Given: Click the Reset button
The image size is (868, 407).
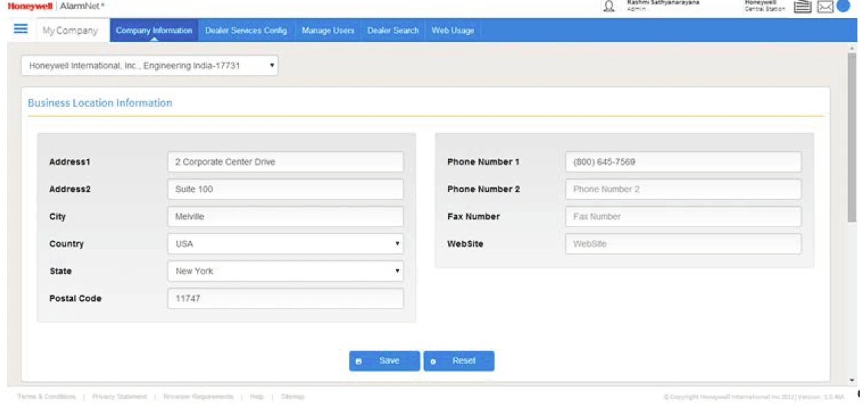Looking at the screenshot, I should point(458,361).
